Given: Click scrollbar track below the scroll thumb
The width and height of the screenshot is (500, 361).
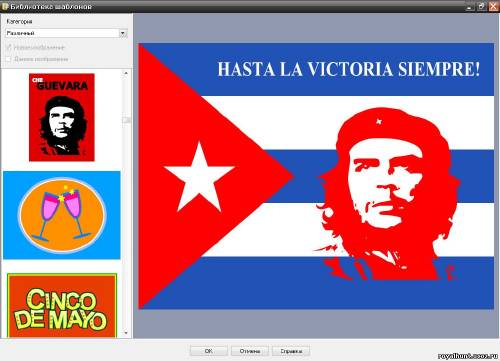Looking at the screenshot, I should pyautogui.click(x=126, y=227).
